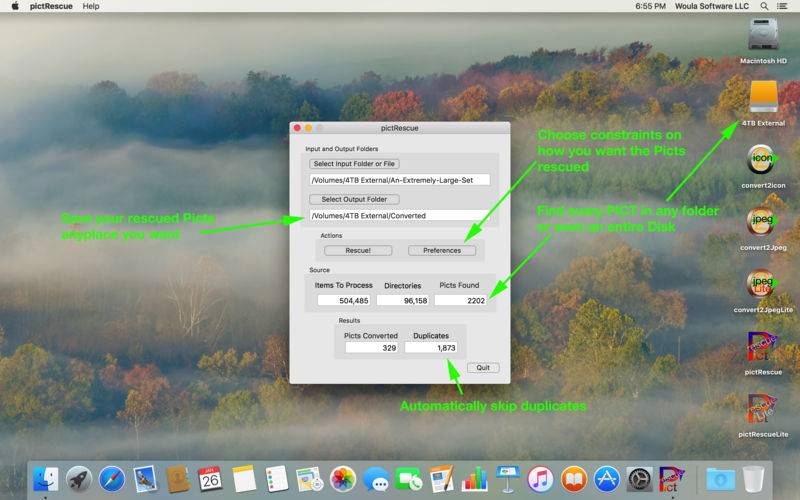Open Contacts in the dock

178,480
